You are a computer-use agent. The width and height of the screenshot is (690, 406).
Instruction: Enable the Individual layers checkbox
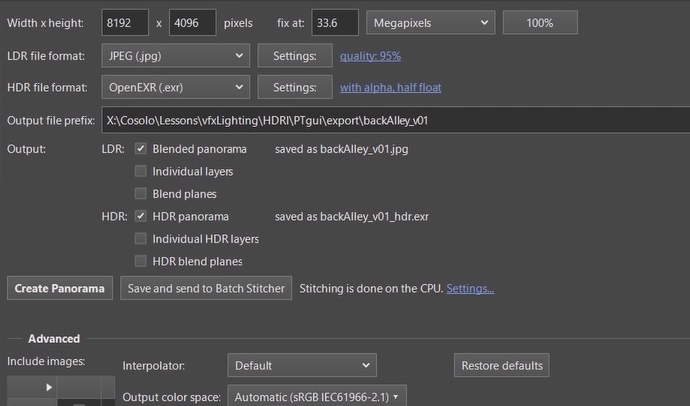click(x=140, y=171)
